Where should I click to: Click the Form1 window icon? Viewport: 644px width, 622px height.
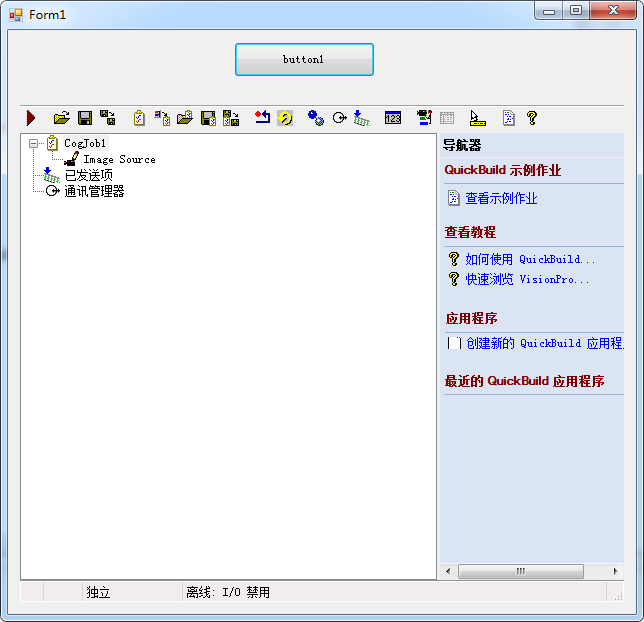[16, 15]
